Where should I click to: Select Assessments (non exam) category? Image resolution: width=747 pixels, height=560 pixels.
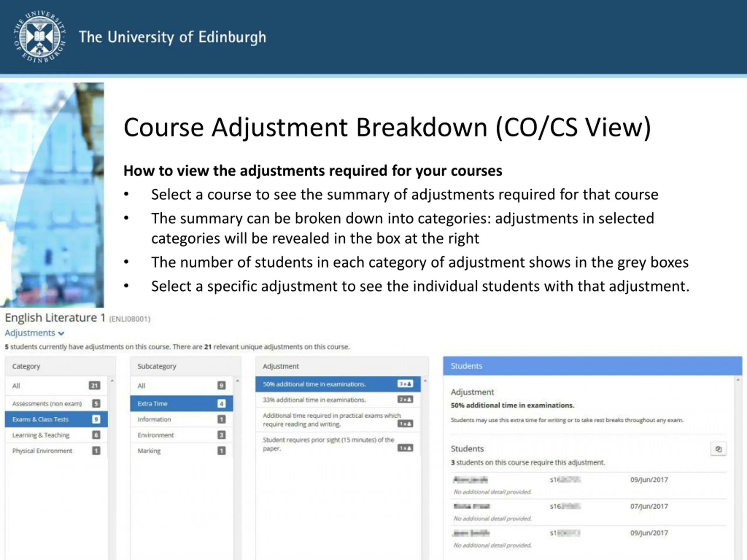[56, 403]
